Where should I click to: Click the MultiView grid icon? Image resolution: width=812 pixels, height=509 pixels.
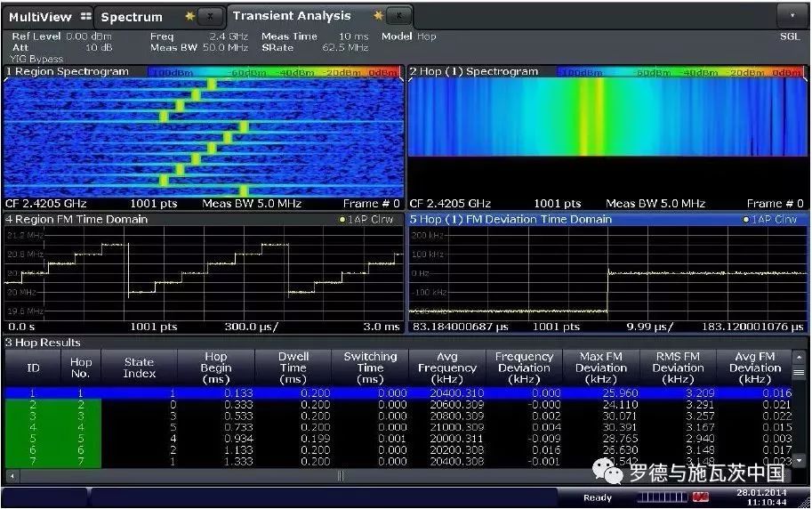pyautogui.click(x=85, y=16)
